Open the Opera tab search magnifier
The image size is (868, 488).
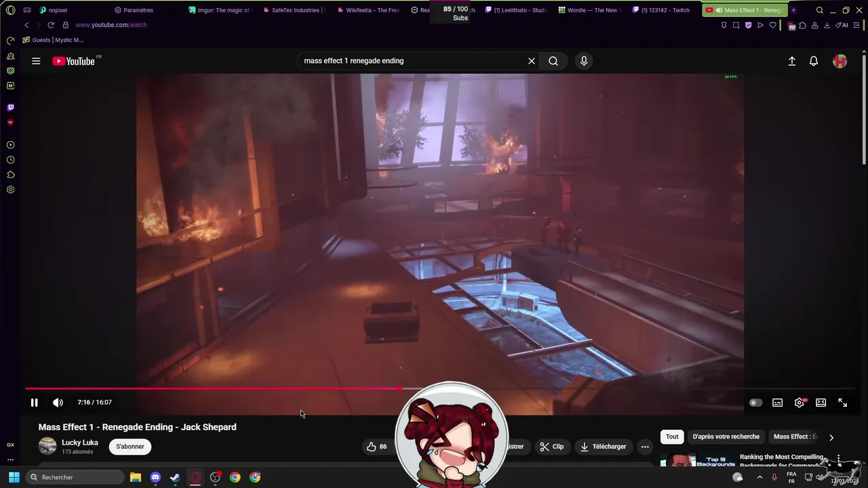[x=820, y=10]
